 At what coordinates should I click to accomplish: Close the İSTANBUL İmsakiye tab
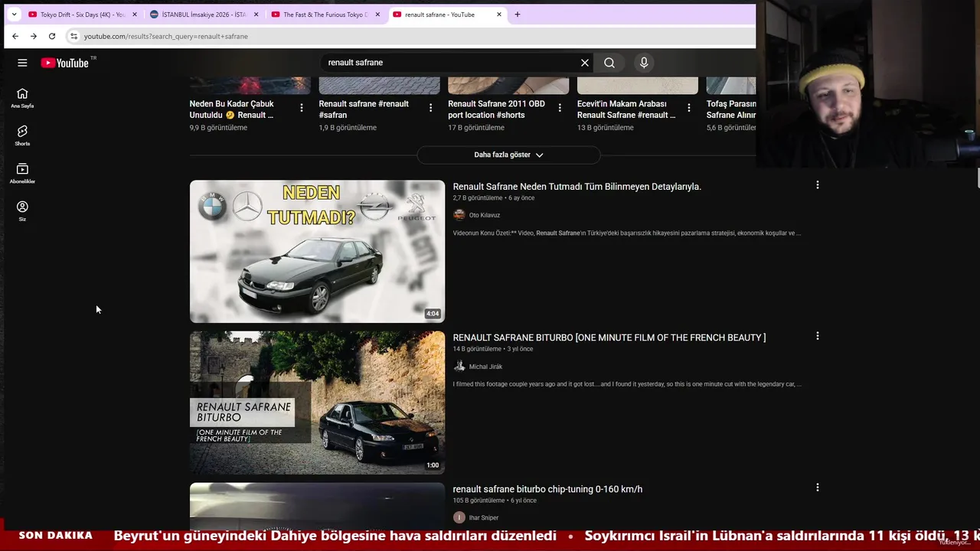point(256,15)
